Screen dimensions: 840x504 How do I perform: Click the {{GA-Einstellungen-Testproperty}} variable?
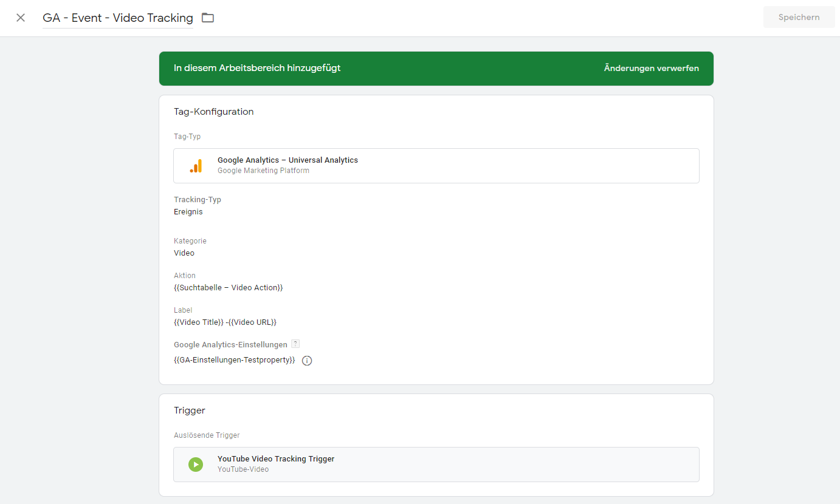pos(235,360)
